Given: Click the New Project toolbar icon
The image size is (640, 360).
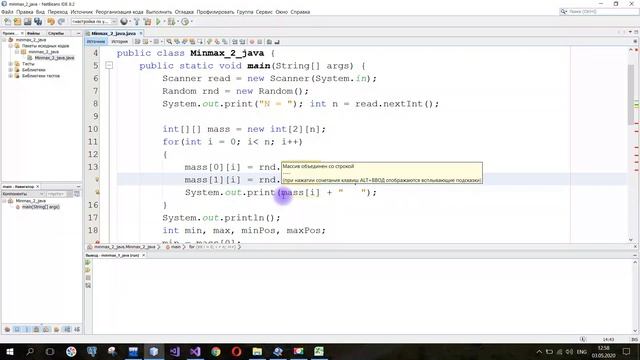Looking at the screenshot, I should [x=18, y=22].
